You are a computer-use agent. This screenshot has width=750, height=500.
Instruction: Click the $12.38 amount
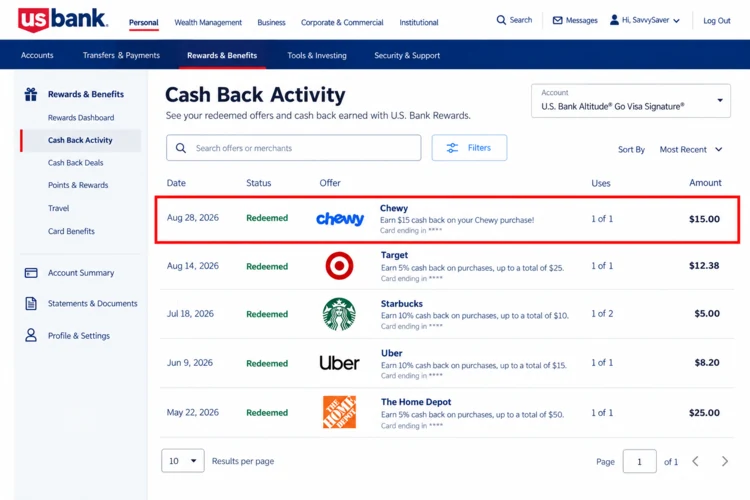click(704, 266)
